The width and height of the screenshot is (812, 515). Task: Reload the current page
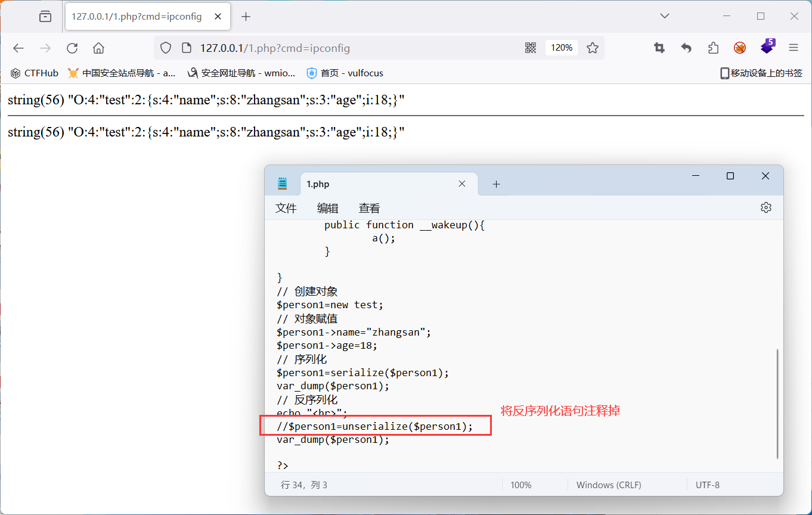(x=72, y=48)
